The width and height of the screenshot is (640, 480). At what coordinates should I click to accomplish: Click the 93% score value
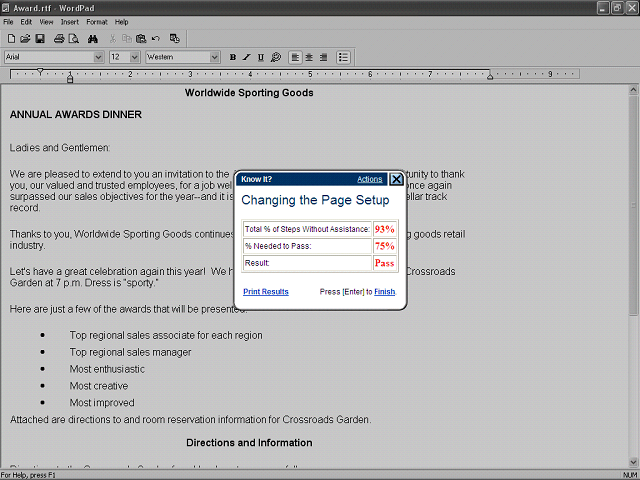coord(384,229)
